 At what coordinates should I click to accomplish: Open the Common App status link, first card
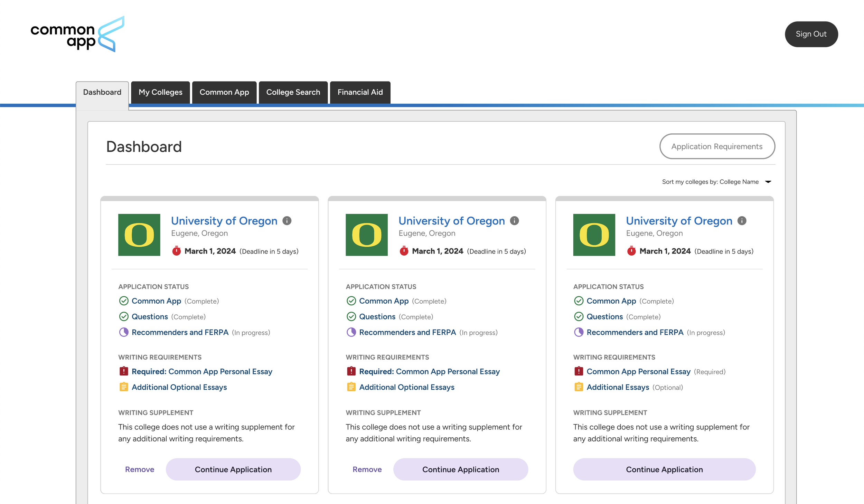pos(156,301)
